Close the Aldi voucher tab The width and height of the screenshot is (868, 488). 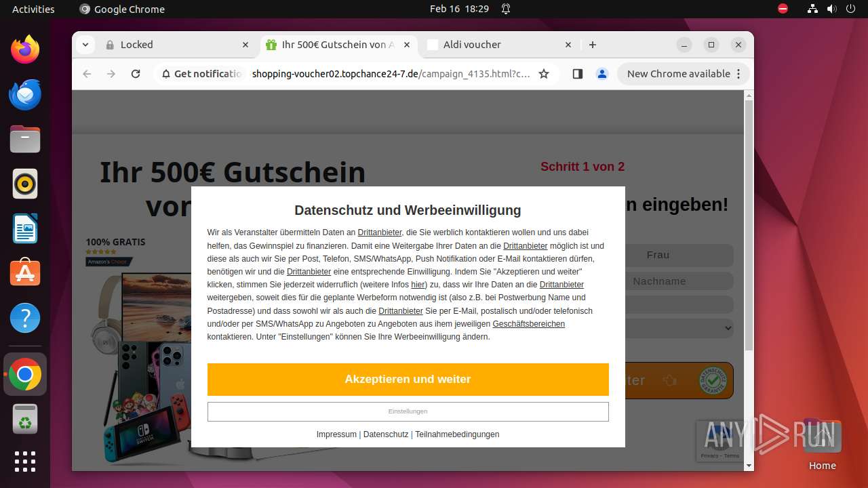[568, 45]
